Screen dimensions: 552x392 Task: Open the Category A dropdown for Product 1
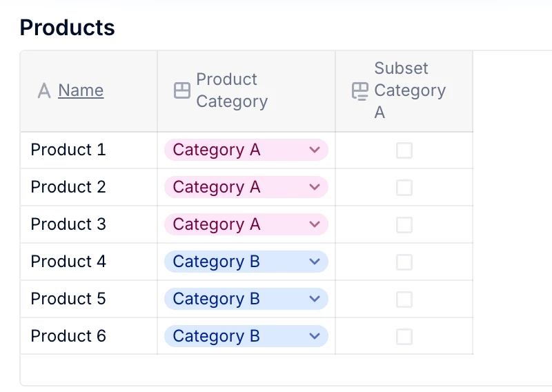[x=315, y=150]
